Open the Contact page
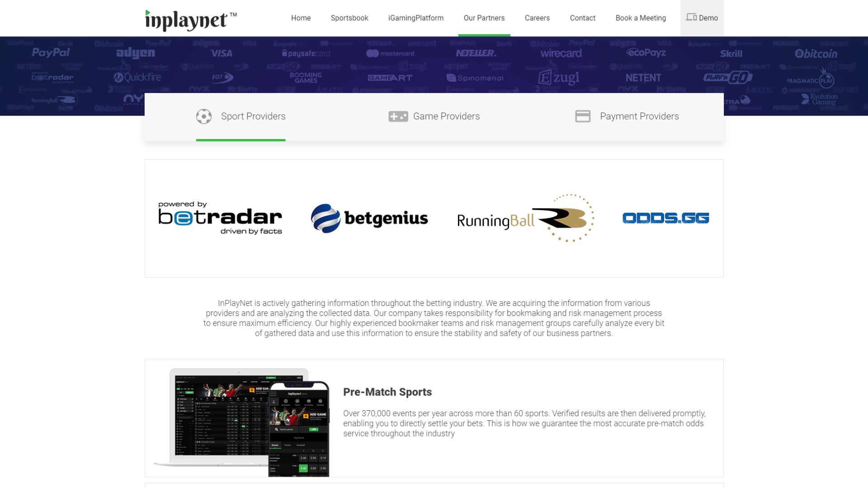Image resolution: width=868 pixels, height=488 pixels. (583, 18)
